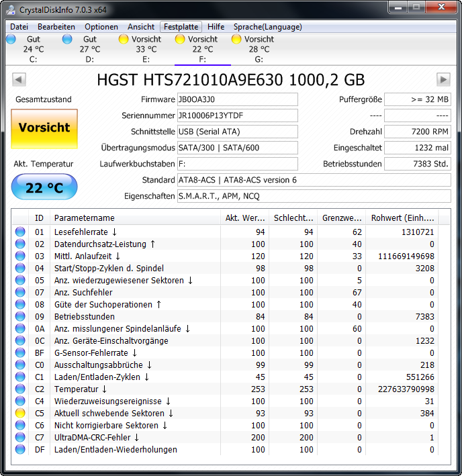Select raw value 384 of schwebende Sektoren
The height and width of the screenshot is (476, 462).
point(426,413)
